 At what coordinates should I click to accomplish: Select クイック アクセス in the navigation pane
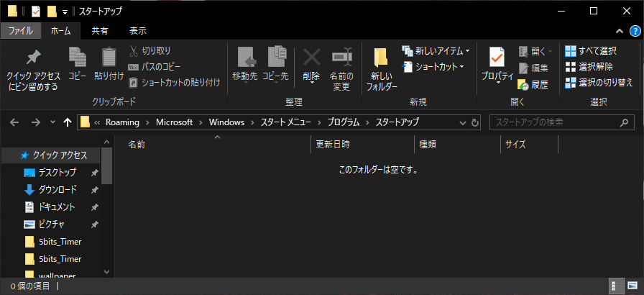click(50, 155)
